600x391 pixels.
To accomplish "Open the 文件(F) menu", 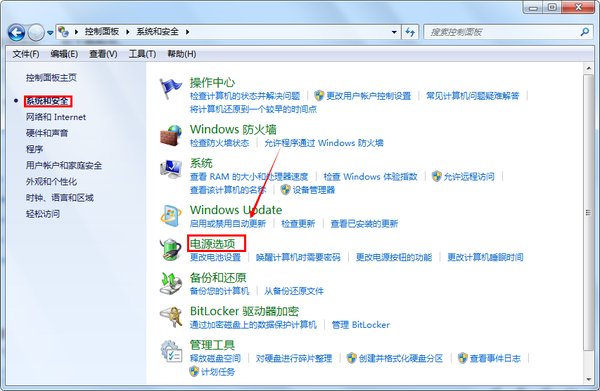I will (x=26, y=54).
